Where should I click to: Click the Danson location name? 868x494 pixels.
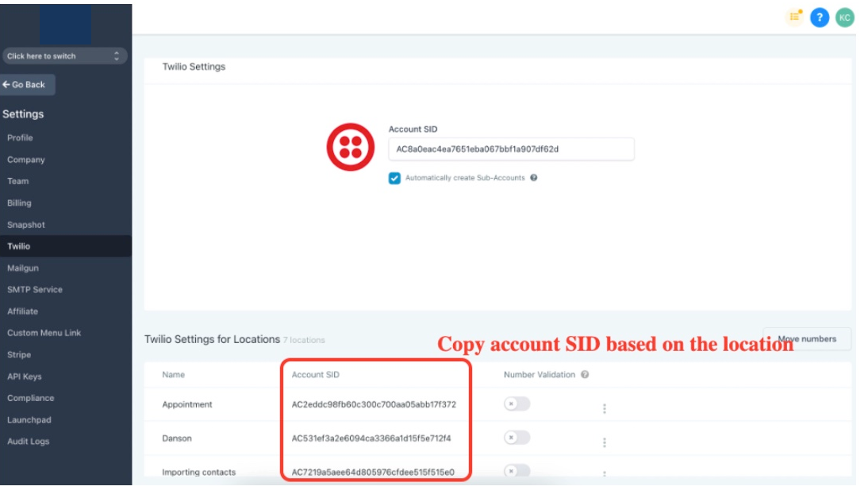[x=177, y=438]
